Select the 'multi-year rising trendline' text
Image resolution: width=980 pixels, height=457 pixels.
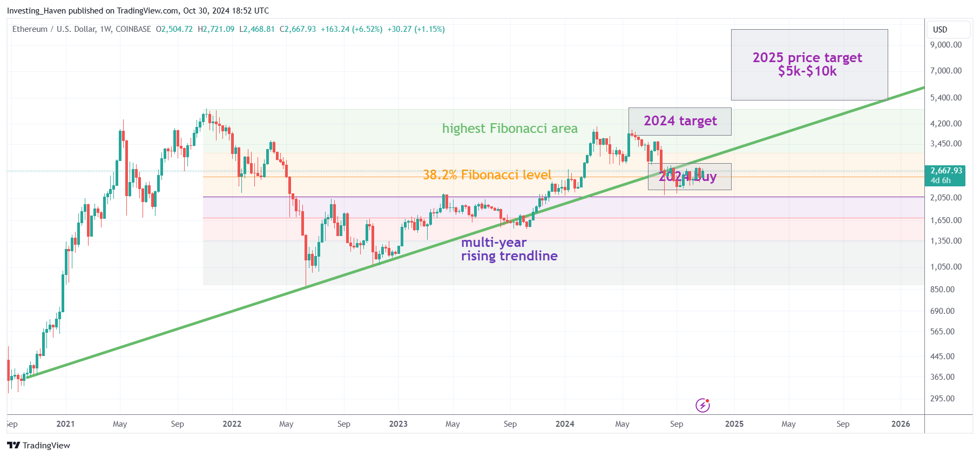point(509,249)
